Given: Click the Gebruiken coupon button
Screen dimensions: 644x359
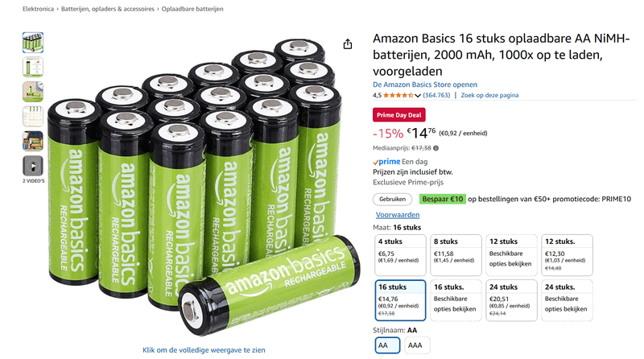Looking at the screenshot, I should (392, 199).
